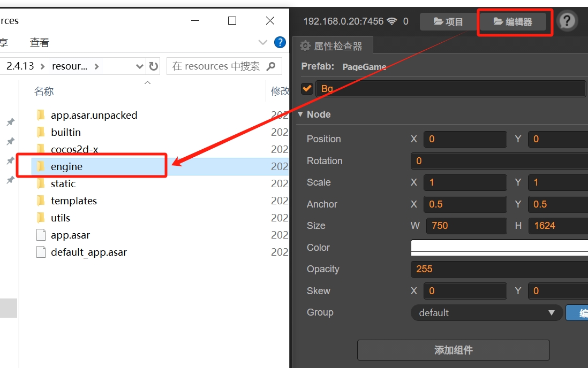588x368 pixels.
Task: Select the engine folder
Action: 66,166
